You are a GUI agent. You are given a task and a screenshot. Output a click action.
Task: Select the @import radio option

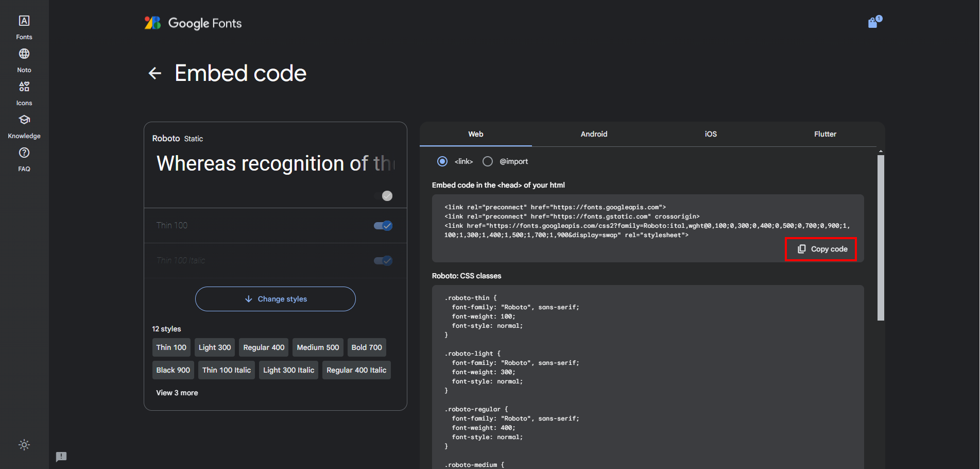488,161
